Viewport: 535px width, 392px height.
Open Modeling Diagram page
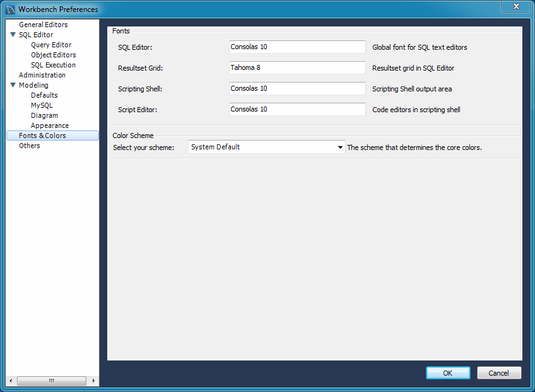click(x=44, y=115)
